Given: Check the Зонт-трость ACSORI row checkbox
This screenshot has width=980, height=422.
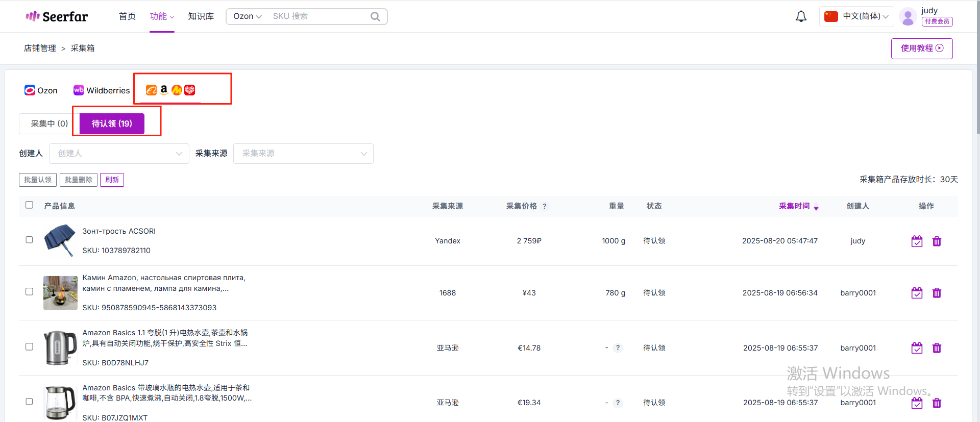Looking at the screenshot, I should click(29, 240).
